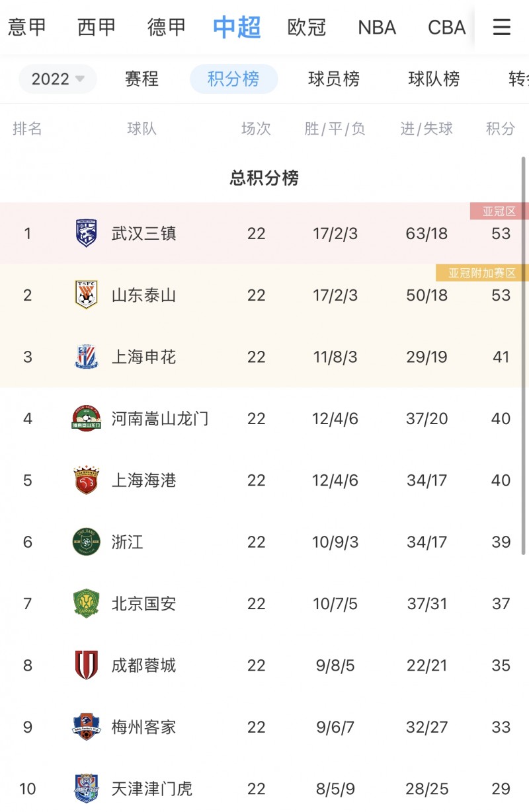529x812 pixels.
Task: Tap the Shanghai Port (上海海港) team crest
Action: tap(86, 480)
